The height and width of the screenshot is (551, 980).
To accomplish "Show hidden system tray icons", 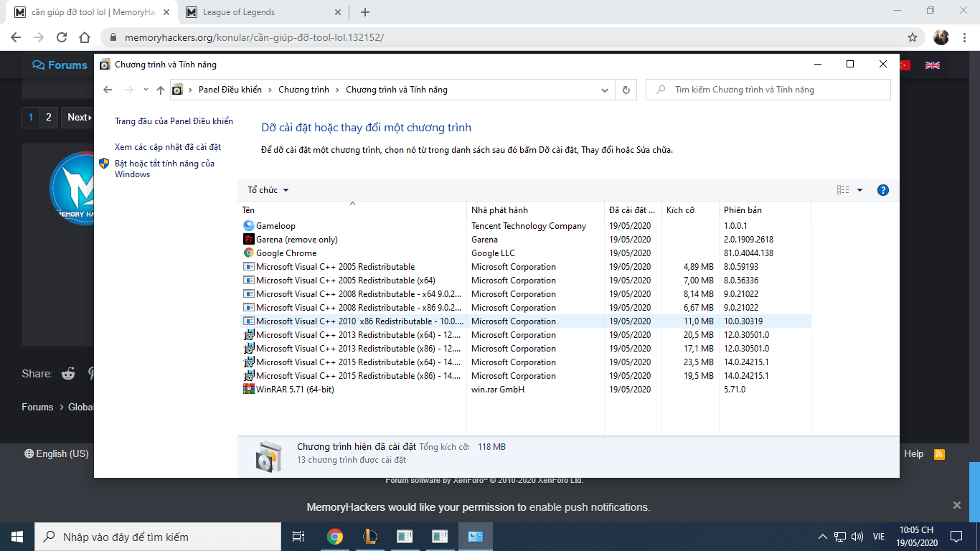I will [x=823, y=537].
